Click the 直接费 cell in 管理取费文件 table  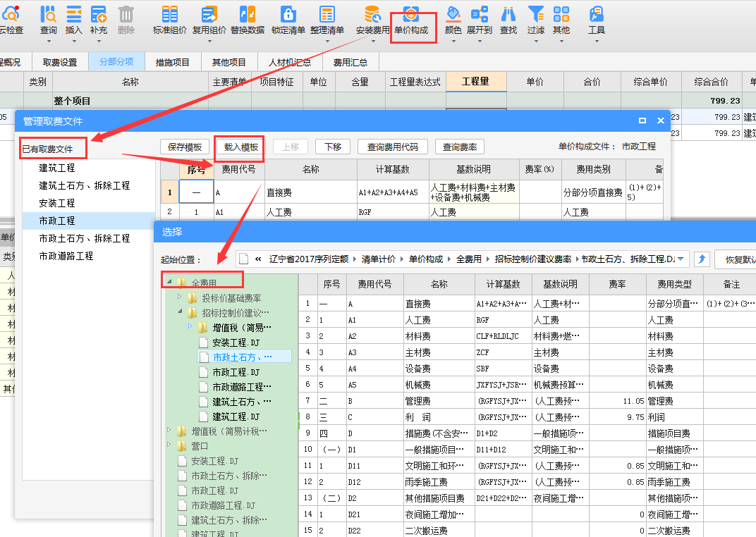(311, 192)
